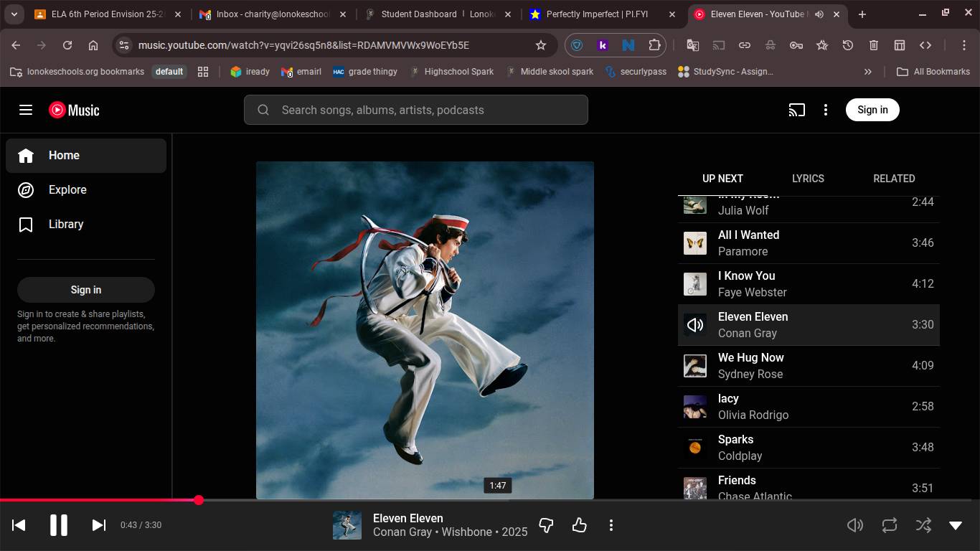This screenshot has width=980, height=551.
Task: Skip to the previous track
Action: click(x=19, y=525)
